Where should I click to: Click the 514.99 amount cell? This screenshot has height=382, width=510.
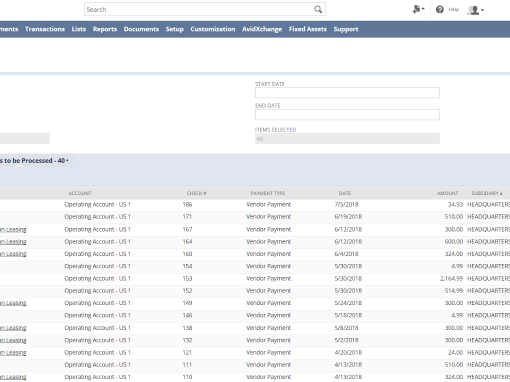pos(454,291)
